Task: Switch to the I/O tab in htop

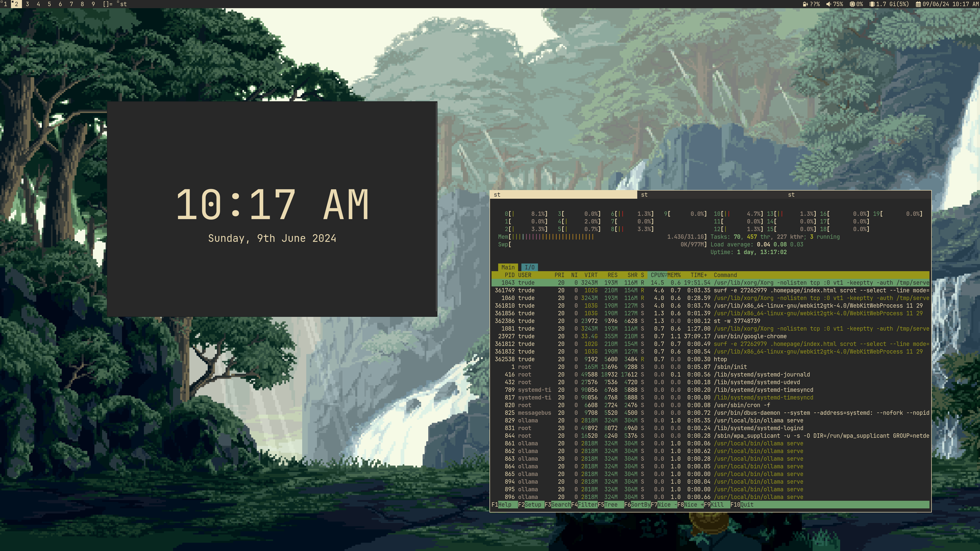Action: pyautogui.click(x=530, y=267)
